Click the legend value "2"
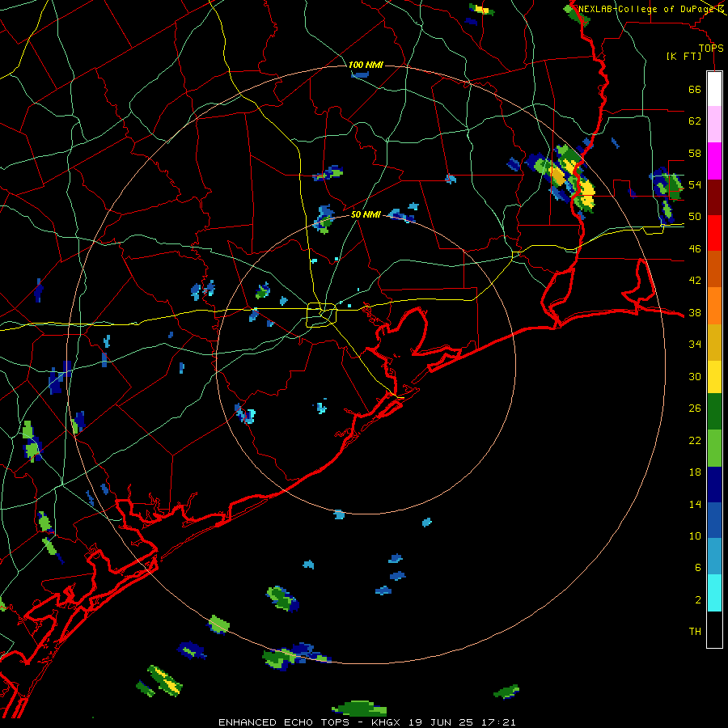 tap(698, 600)
